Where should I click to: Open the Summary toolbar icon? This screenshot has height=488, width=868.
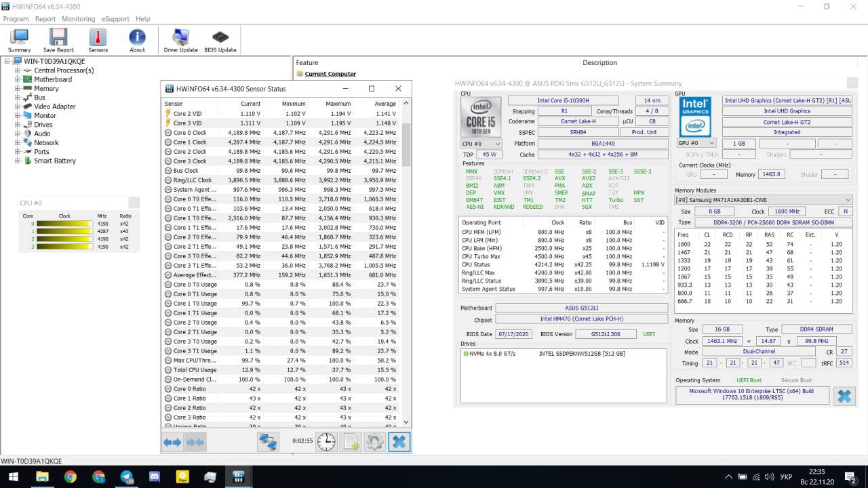point(19,40)
